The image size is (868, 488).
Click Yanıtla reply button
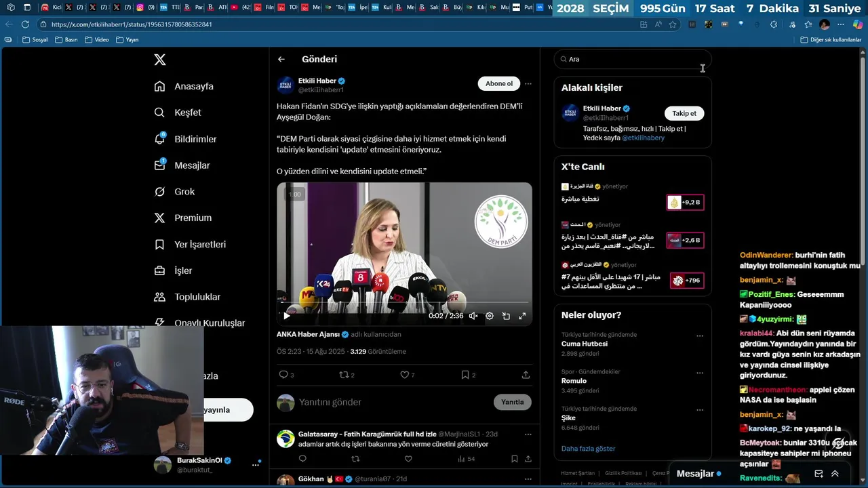point(512,402)
